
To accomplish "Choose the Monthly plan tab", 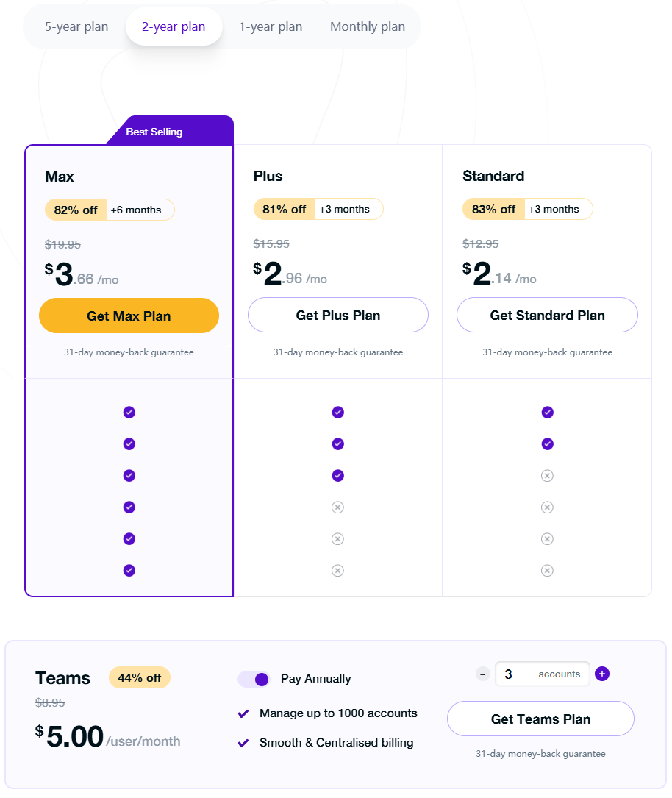I will (x=368, y=27).
